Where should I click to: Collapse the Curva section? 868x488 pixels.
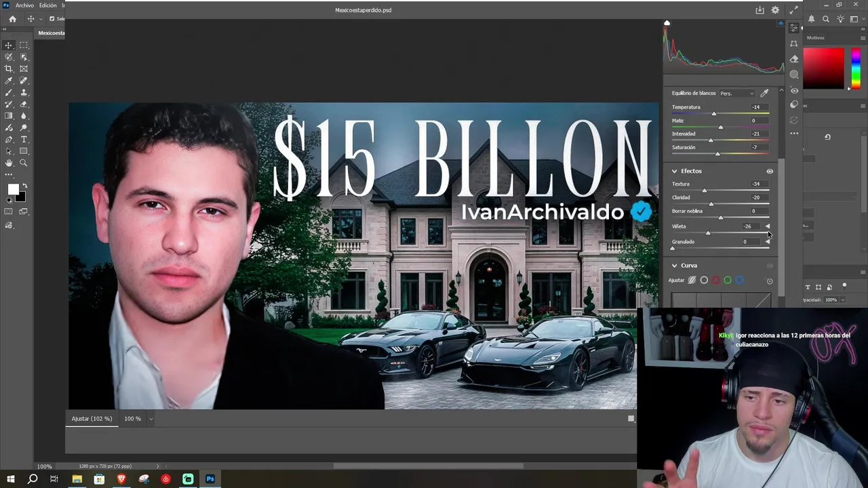pyautogui.click(x=674, y=266)
